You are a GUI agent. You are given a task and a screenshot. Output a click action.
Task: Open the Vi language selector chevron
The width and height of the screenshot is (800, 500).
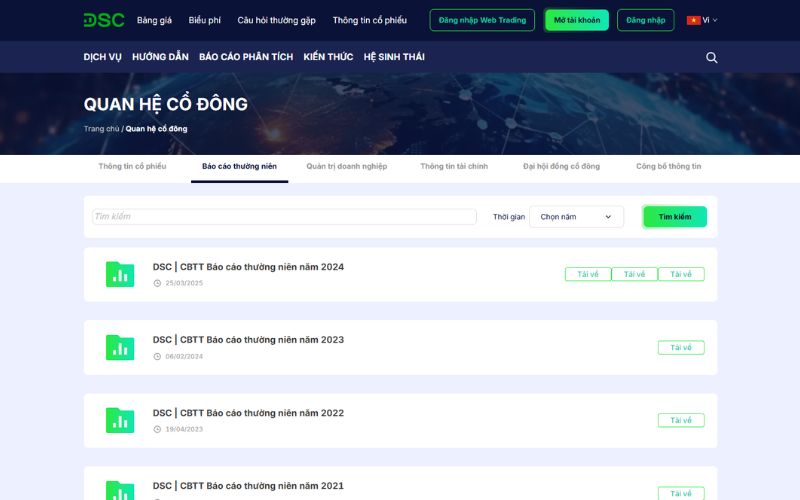715,20
